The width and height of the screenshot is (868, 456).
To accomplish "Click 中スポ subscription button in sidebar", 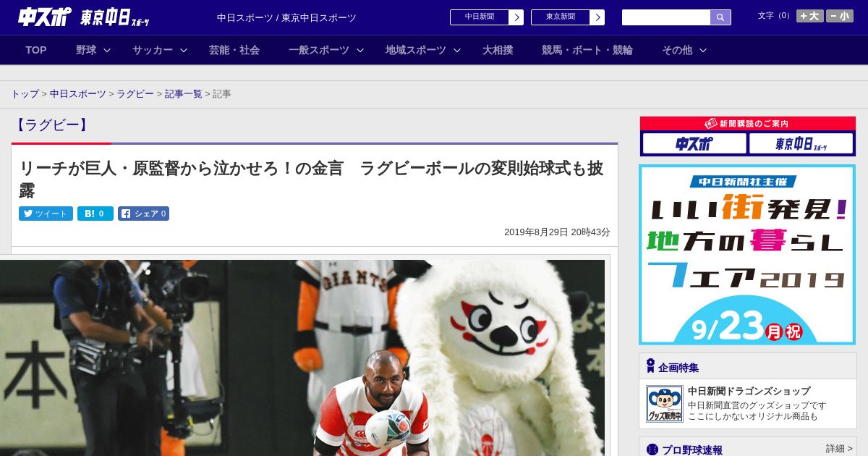I will pos(694,143).
